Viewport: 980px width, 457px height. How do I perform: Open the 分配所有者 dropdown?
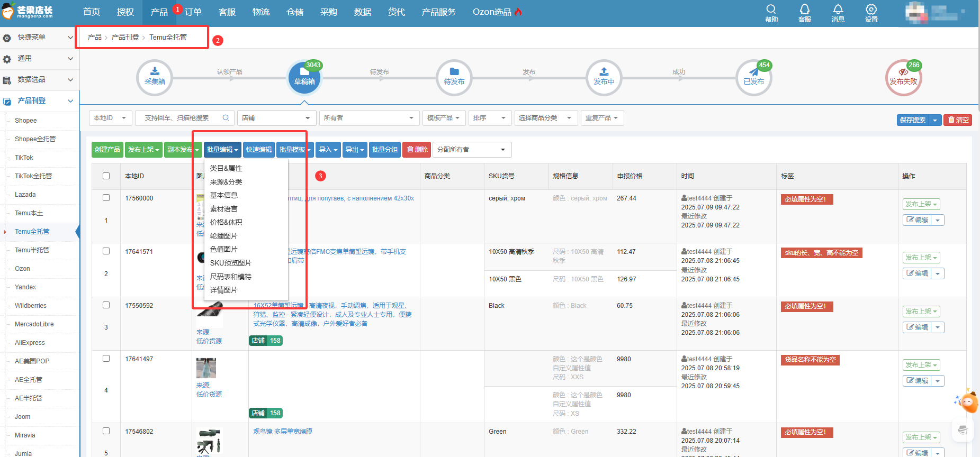pos(472,150)
